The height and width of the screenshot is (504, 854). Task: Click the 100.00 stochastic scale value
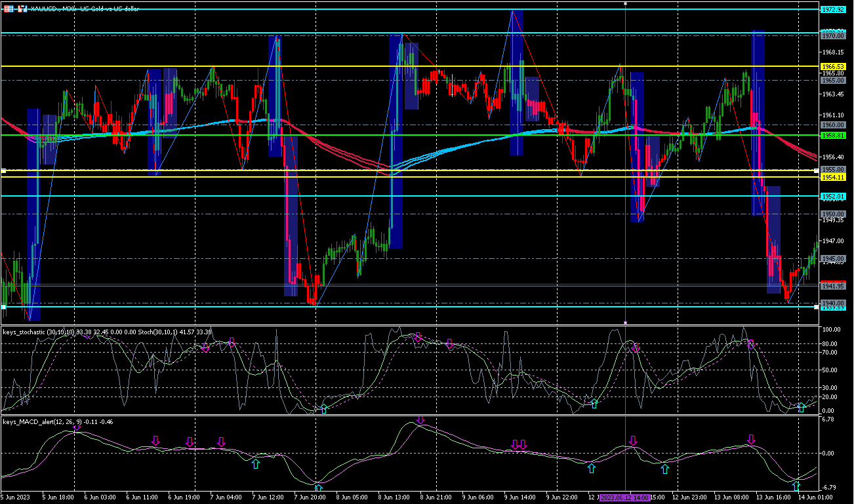coord(832,330)
